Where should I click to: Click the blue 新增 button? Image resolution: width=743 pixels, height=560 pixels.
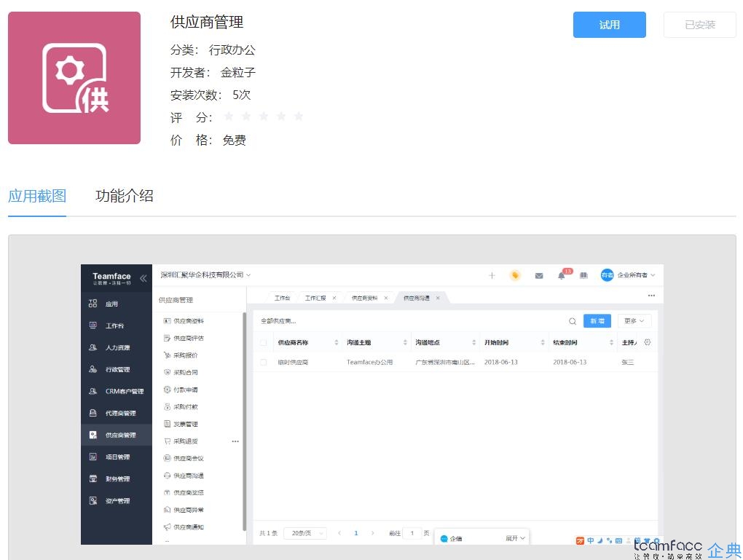click(x=597, y=320)
